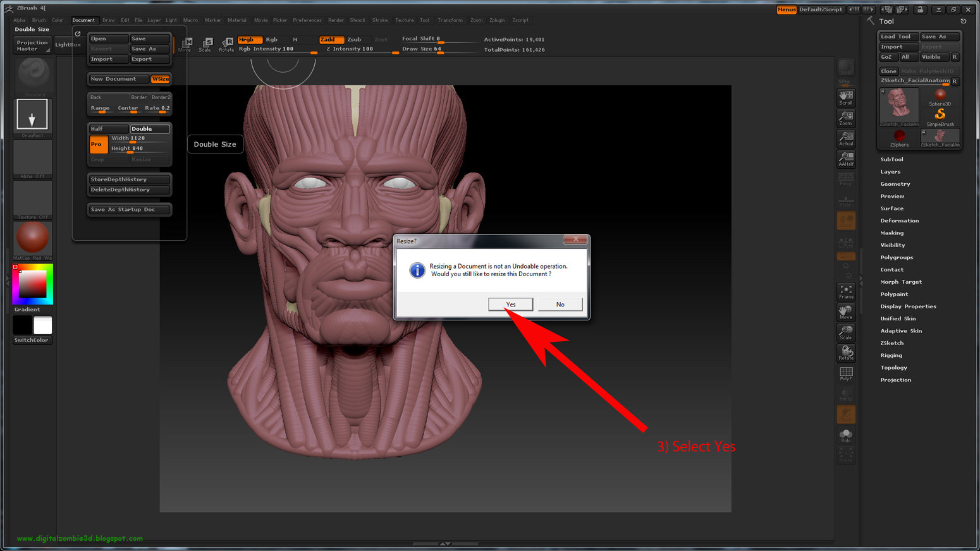Expand the Geometry section
The height and width of the screenshot is (551, 980).
(x=895, y=184)
